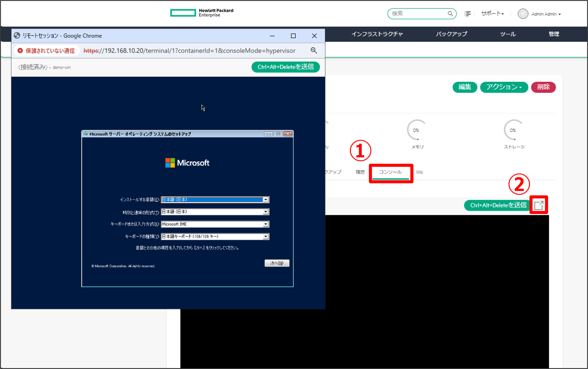The image size is (588, 369).
Task: Open the keyboard input method dropdown
Action: pyautogui.click(x=266, y=224)
